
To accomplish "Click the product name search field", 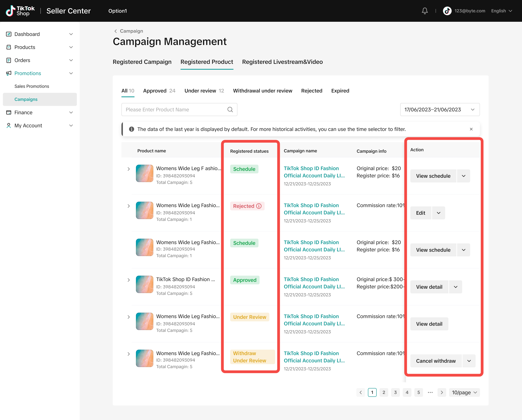I will click(x=174, y=110).
